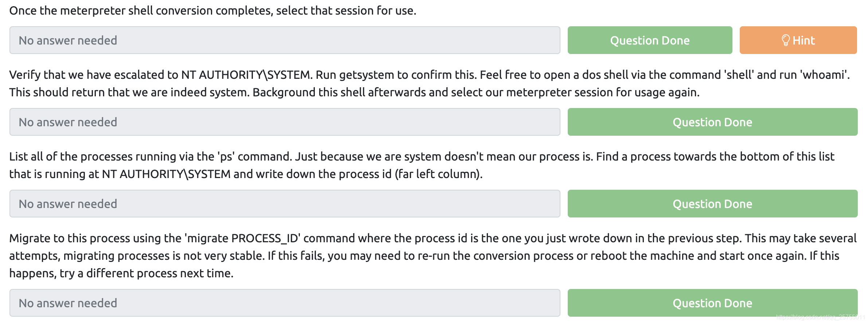The width and height of the screenshot is (868, 324).
Task: Click the answer box under the 'ps' command question
Action: (x=285, y=204)
